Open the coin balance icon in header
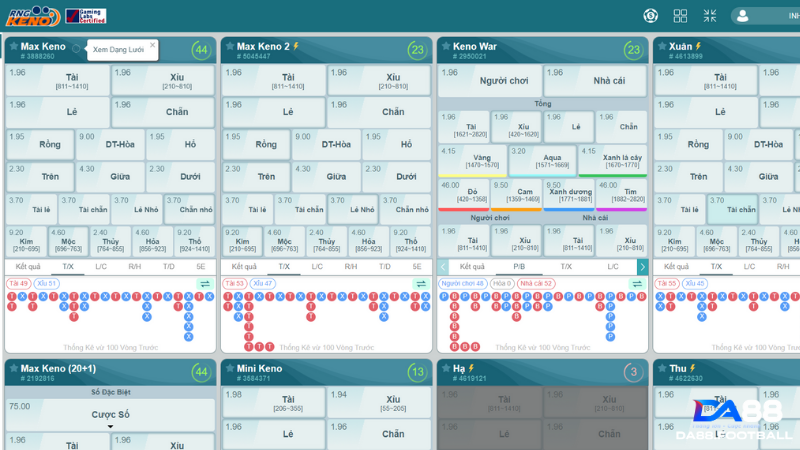This screenshot has height=450, width=800. coord(650,16)
